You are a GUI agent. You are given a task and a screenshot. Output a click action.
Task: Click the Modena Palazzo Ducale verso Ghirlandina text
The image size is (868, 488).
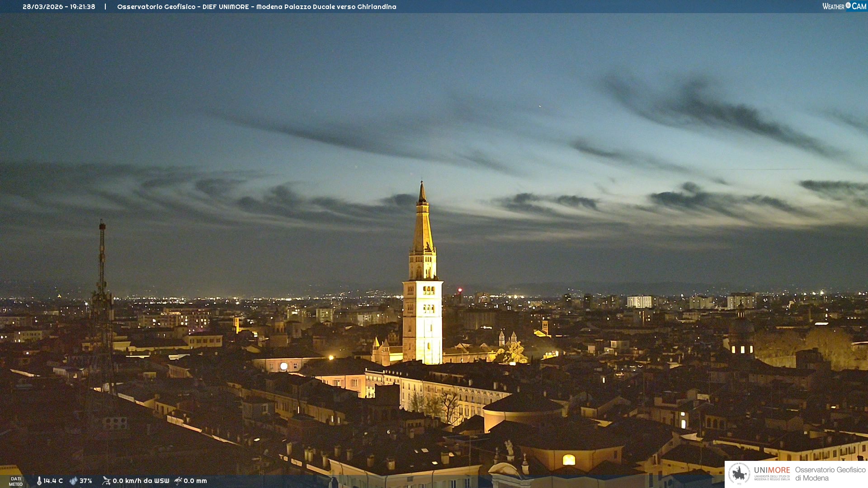coord(326,7)
